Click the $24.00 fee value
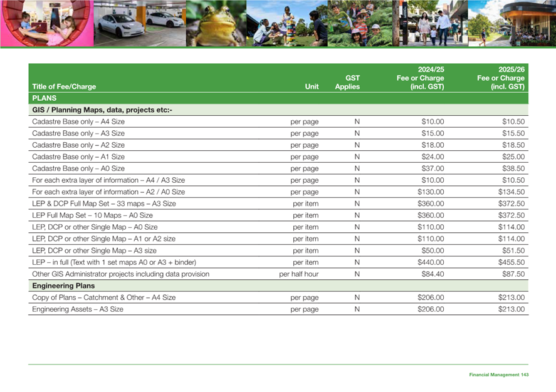This screenshot has width=556, height=392. point(433,157)
